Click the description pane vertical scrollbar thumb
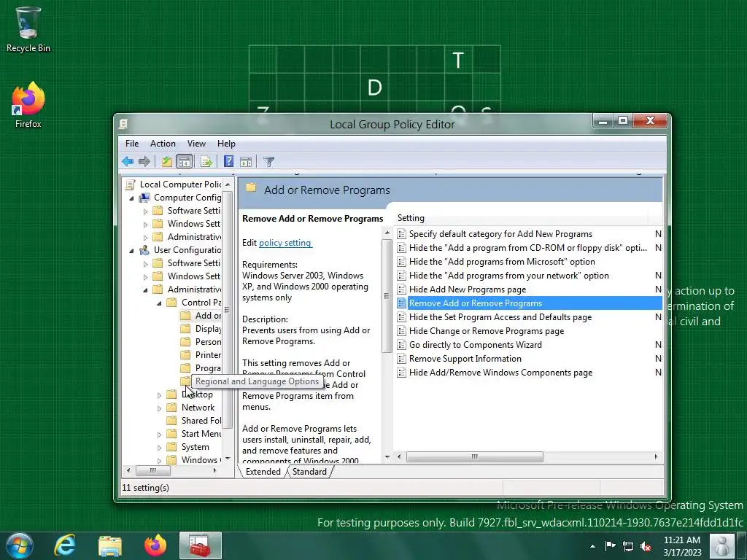Screen dimensions: 747x560 point(387,296)
